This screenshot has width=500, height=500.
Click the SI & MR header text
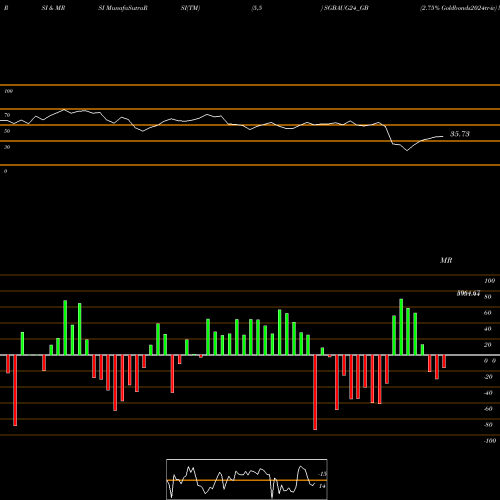[x=53, y=8]
